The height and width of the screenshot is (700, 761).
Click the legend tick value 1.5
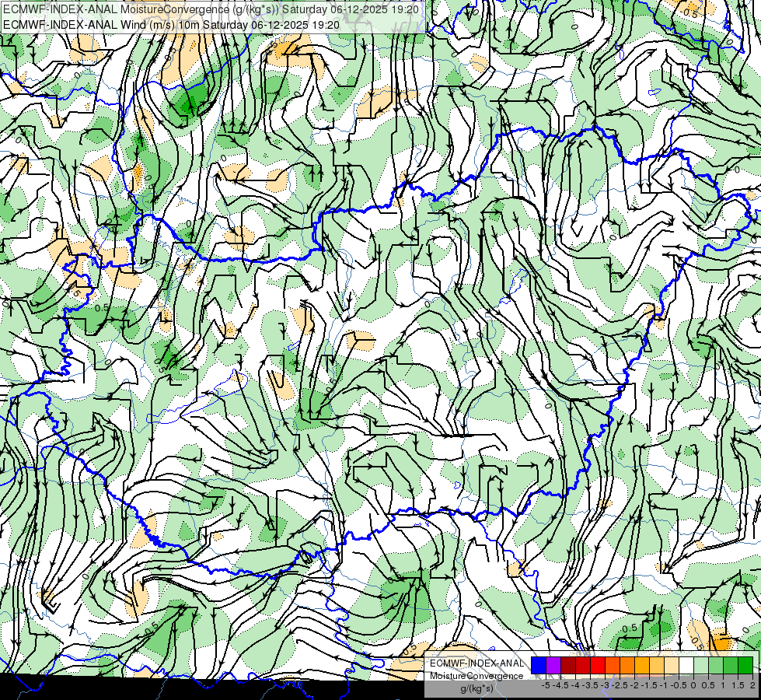click(x=738, y=685)
